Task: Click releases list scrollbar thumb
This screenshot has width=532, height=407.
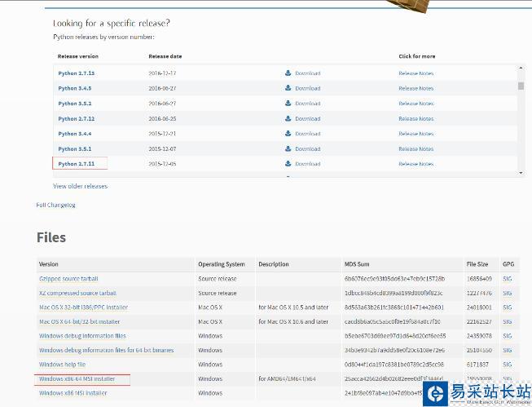Action: coord(521,86)
